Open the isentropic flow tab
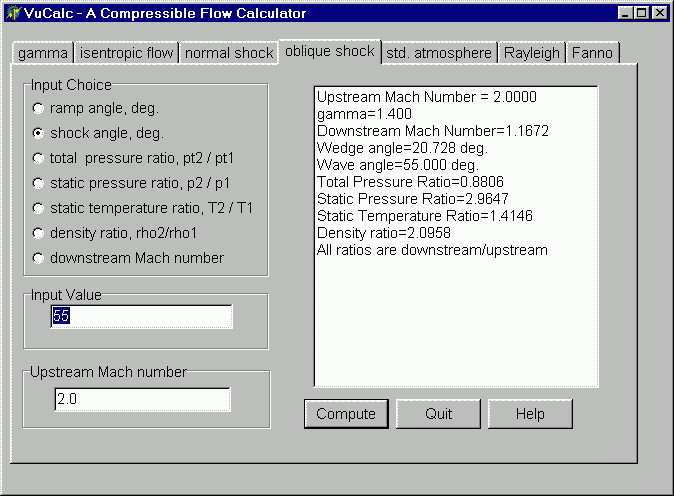Screen dimensions: 674x496 pos(126,53)
